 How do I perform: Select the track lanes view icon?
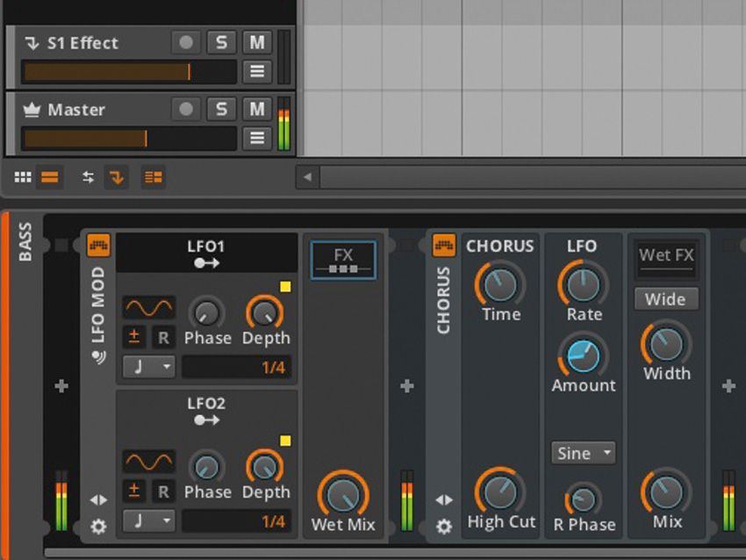tap(49, 176)
